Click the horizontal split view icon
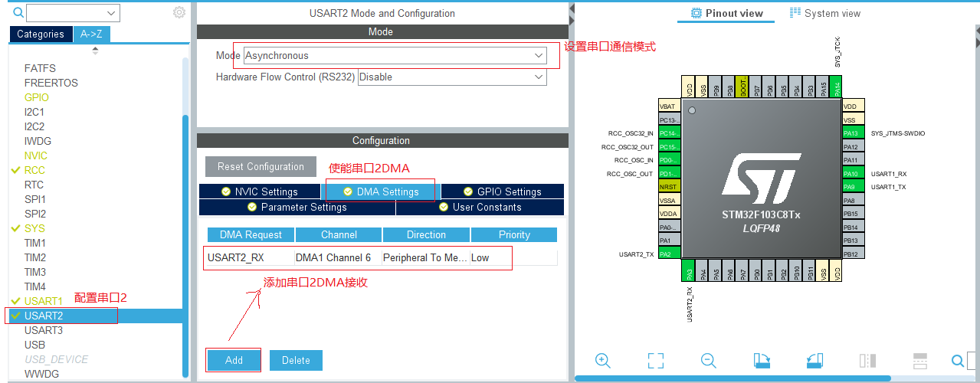 coord(920,360)
